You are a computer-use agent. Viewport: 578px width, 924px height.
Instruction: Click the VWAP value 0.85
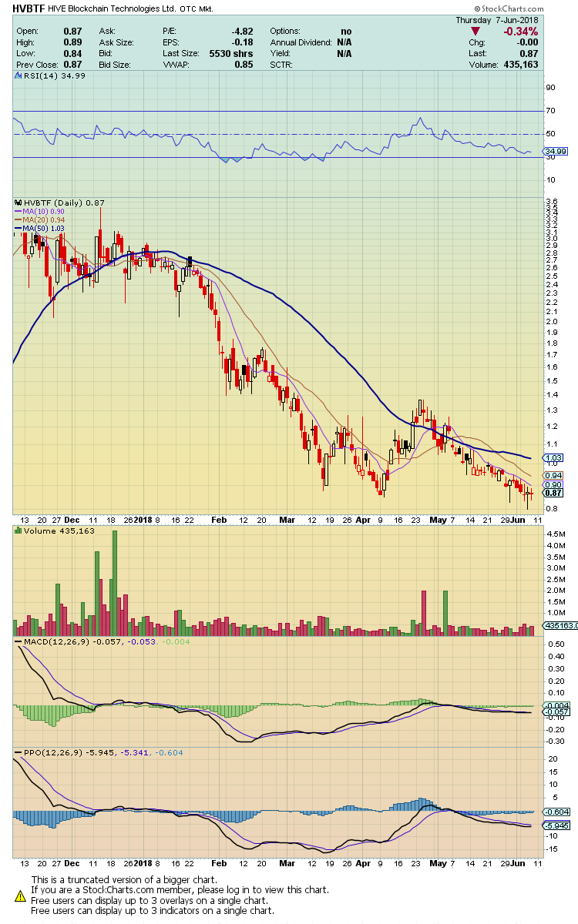click(244, 65)
